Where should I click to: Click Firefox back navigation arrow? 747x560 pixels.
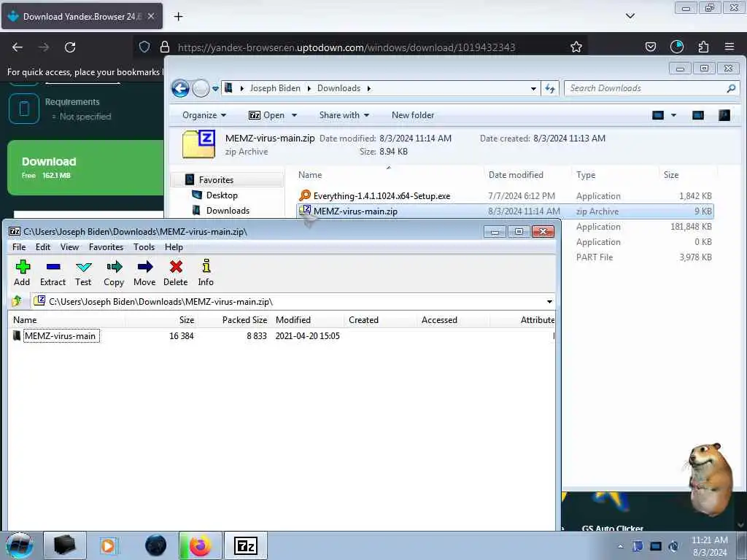pyautogui.click(x=18, y=47)
